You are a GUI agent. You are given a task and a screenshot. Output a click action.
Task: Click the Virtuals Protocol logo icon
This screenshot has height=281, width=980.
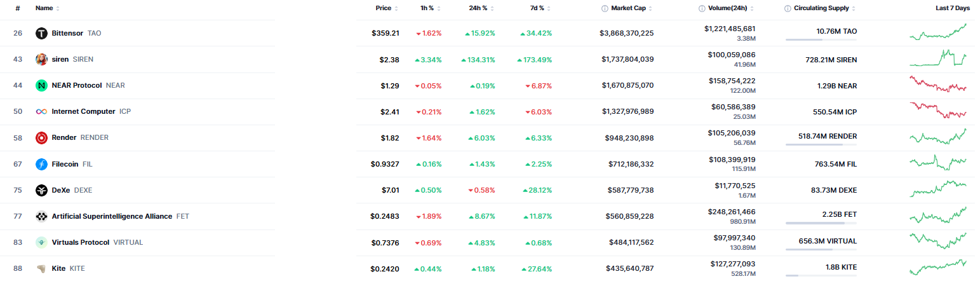(41, 242)
